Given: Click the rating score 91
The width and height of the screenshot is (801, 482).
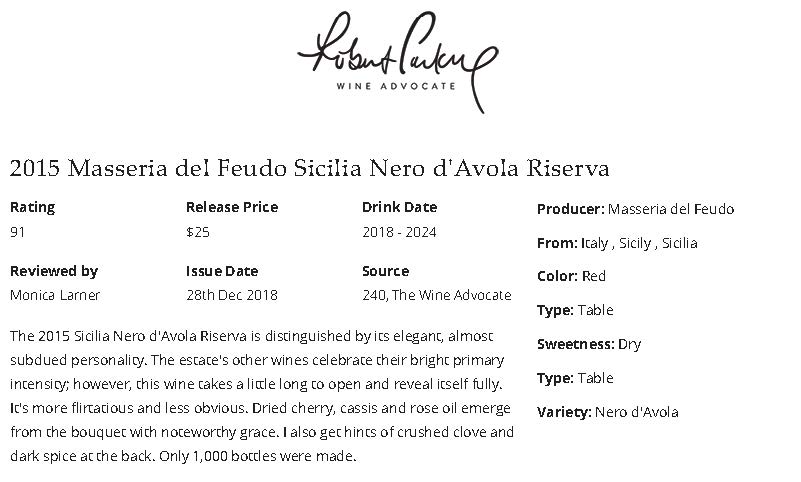Looking at the screenshot, I should click(x=18, y=232).
